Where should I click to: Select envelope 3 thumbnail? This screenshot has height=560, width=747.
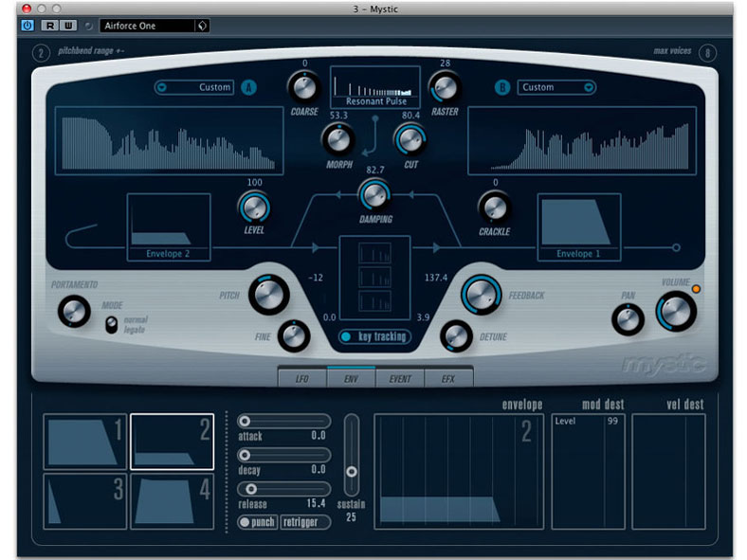[x=84, y=501]
